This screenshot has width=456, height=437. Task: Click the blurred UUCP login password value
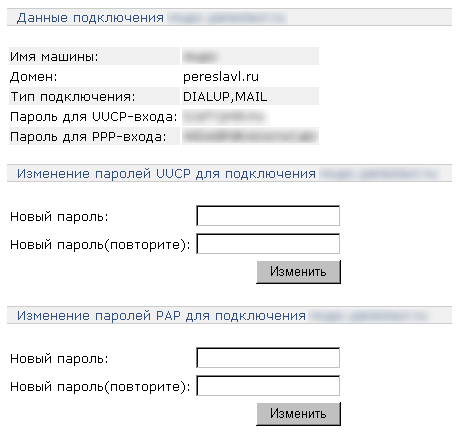[224, 117]
